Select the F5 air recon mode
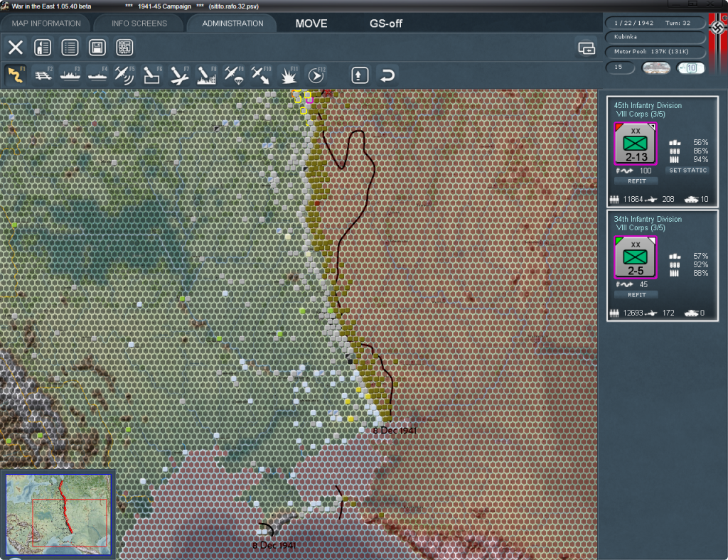 (124, 75)
